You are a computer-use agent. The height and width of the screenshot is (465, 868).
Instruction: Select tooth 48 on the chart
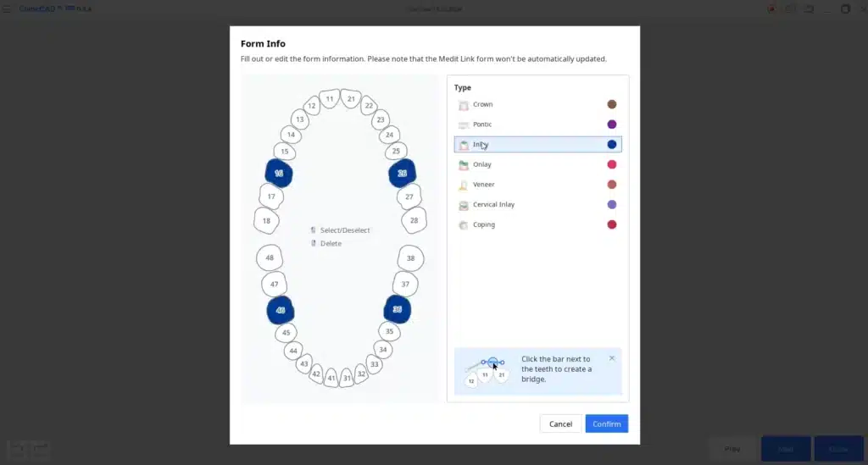pyautogui.click(x=270, y=258)
